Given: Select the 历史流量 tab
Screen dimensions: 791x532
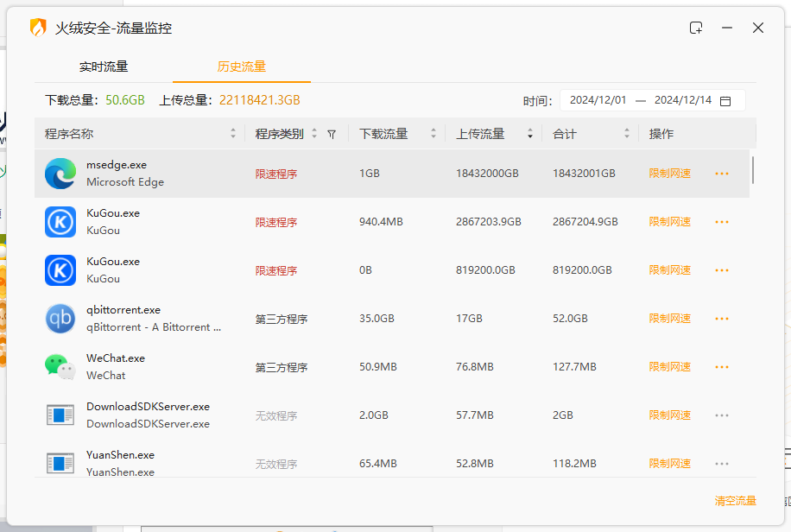Looking at the screenshot, I should (242, 66).
